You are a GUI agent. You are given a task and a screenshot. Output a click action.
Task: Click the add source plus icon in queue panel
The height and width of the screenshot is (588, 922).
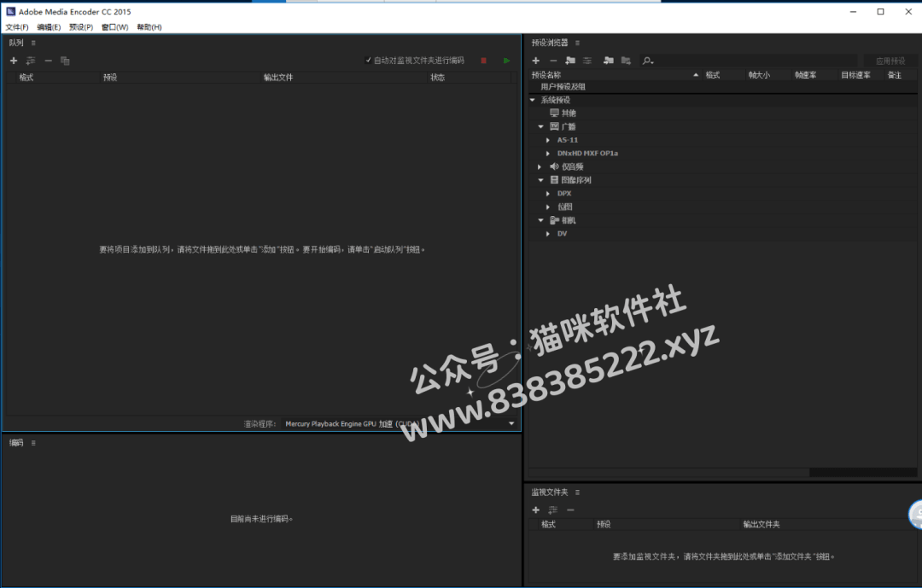click(14, 61)
